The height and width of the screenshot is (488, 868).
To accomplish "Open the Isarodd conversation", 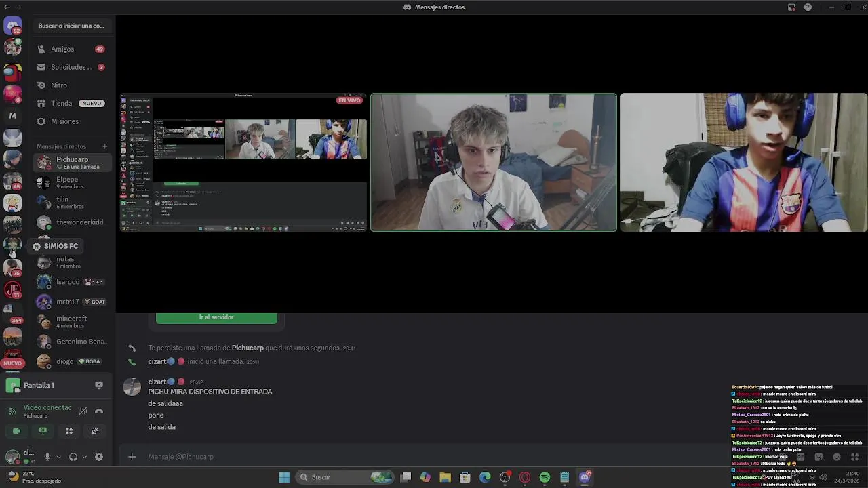I will 72,282.
